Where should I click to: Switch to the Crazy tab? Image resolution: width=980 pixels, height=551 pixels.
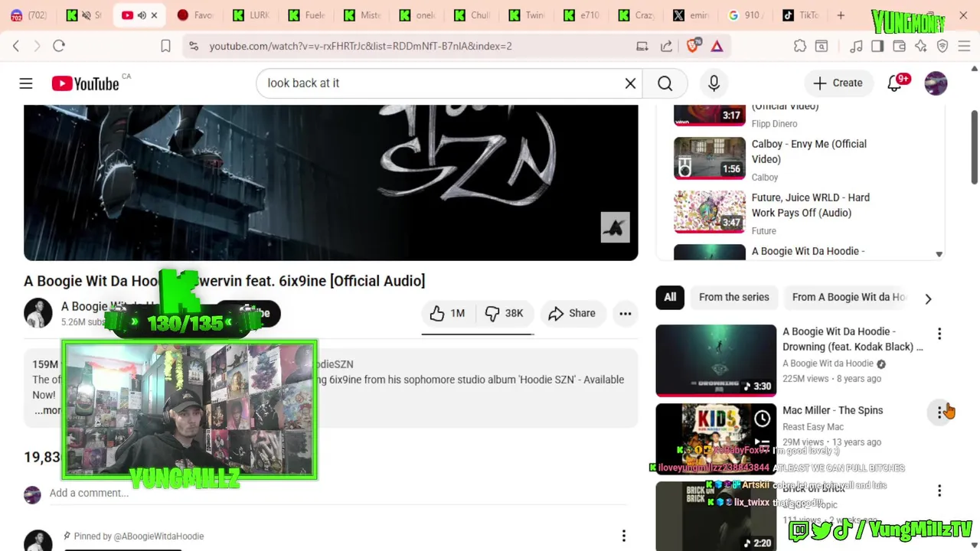(x=635, y=15)
